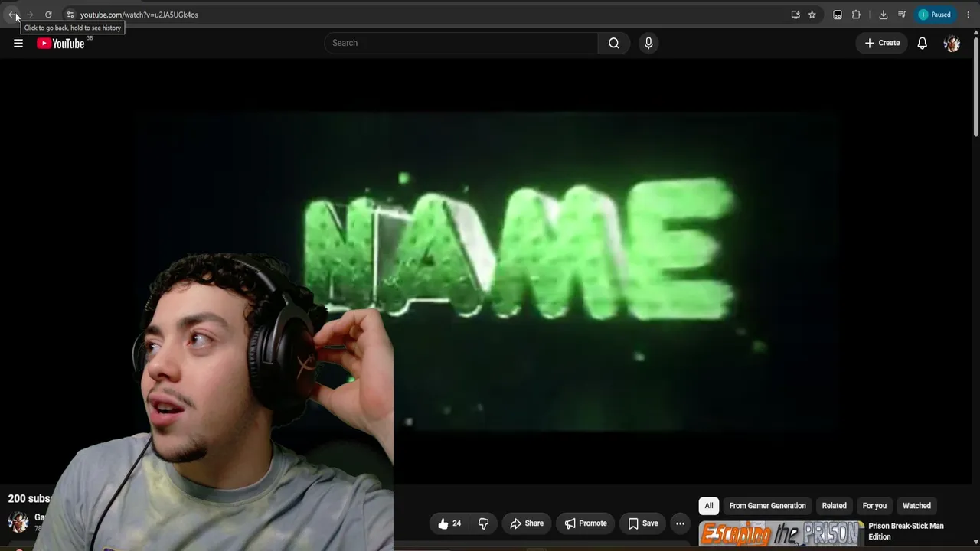Go to YouTube home via the logo
This screenshot has height=551, width=980.
[x=60, y=44]
